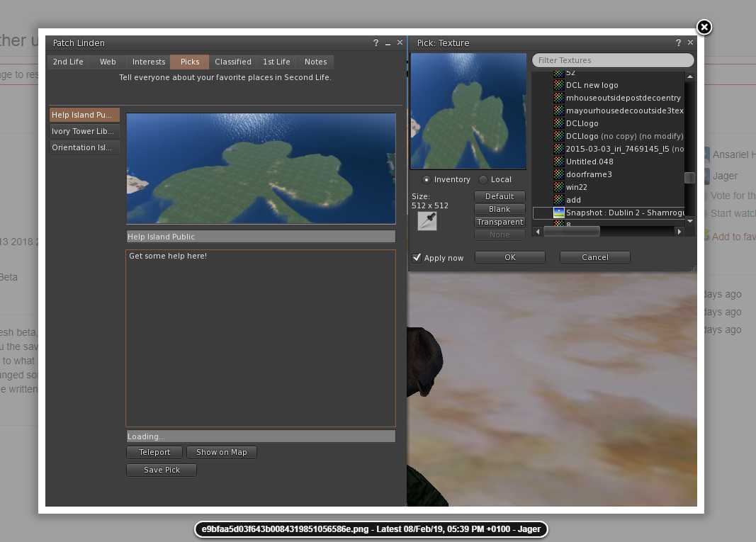Screen dimensions: 756x542
Task: Select the Help Island Pu... pick
Action: [x=84, y=115]
